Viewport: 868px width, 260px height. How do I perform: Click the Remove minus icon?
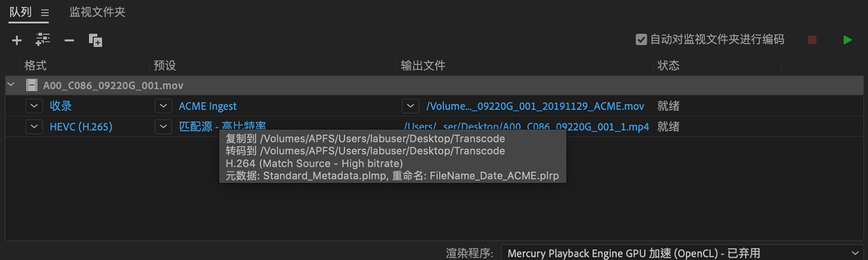click(x=69, y=40)
